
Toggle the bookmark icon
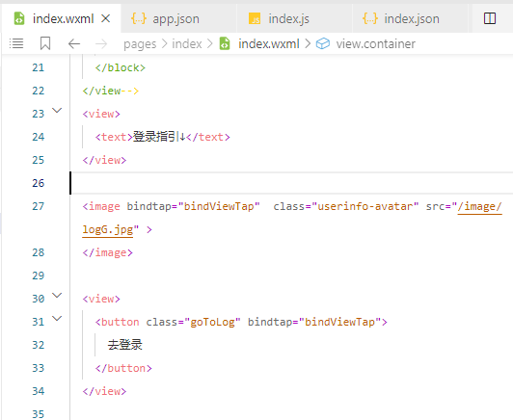[45, 43]
